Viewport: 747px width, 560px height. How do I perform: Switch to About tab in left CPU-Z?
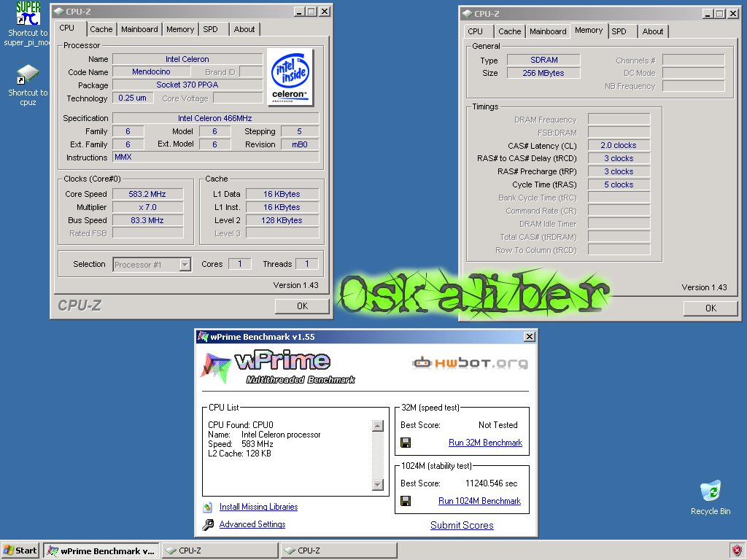point(244,29)
